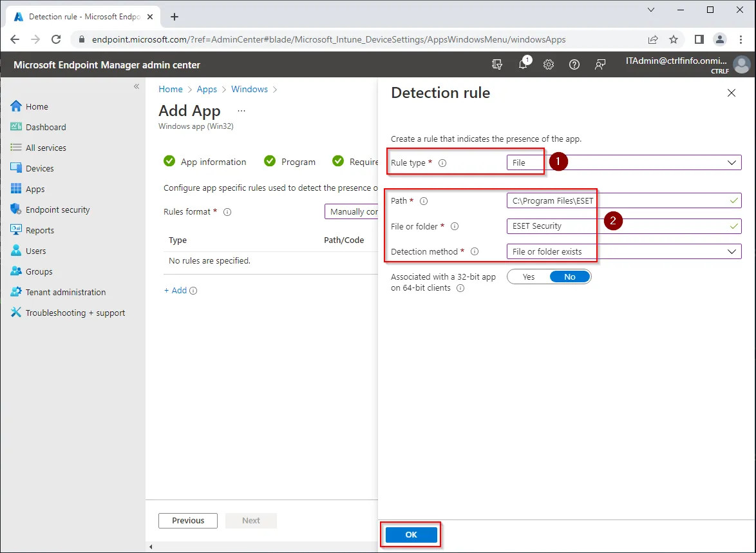The width and height of the screenshot is (756, 553).
Task: Set 32-bit app association to No
Action: point(569,277)
